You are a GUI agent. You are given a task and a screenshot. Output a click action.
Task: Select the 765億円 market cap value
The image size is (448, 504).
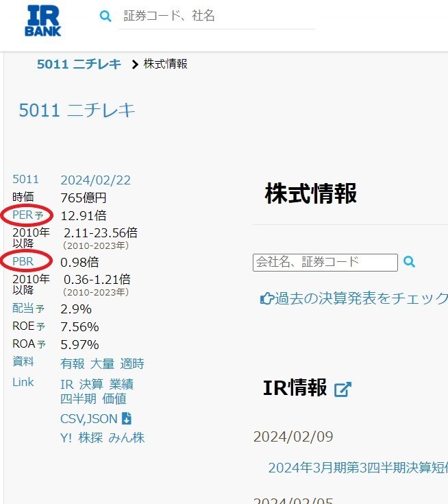pos(83,197)
